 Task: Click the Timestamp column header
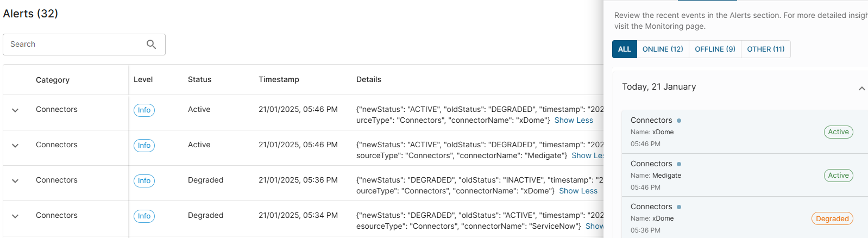pos(279,80)
